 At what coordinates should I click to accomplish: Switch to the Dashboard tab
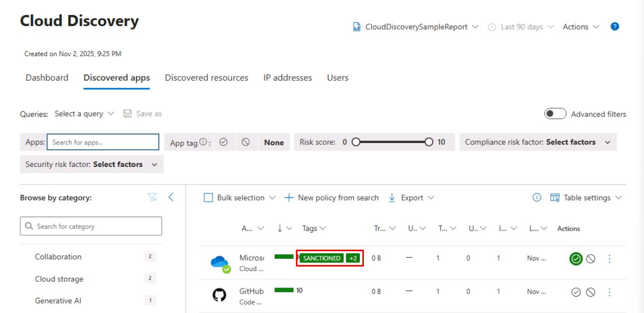[47, 78]
